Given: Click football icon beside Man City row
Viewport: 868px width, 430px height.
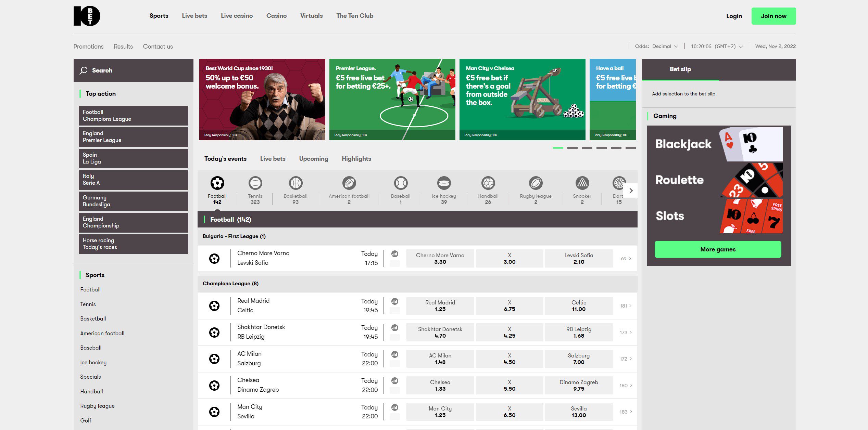Looking at the screenshot, I should pyautogui.click(x=214, y=412).
